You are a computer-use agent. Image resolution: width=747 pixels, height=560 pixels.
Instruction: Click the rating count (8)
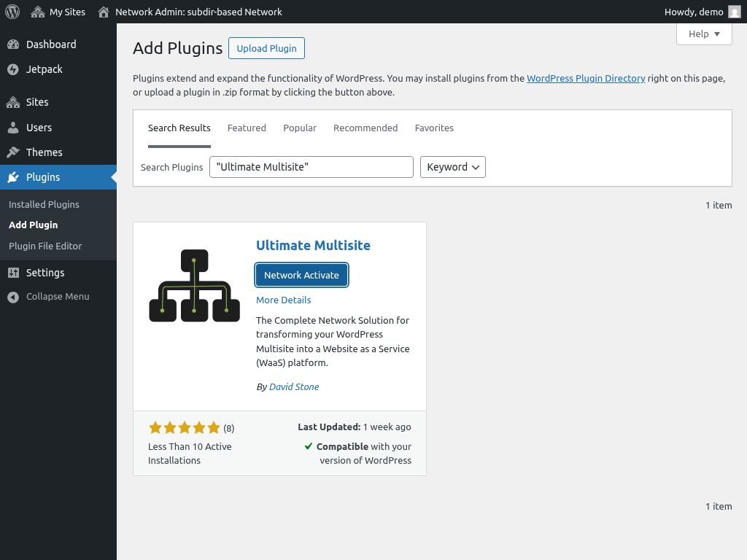coord(228,428)
